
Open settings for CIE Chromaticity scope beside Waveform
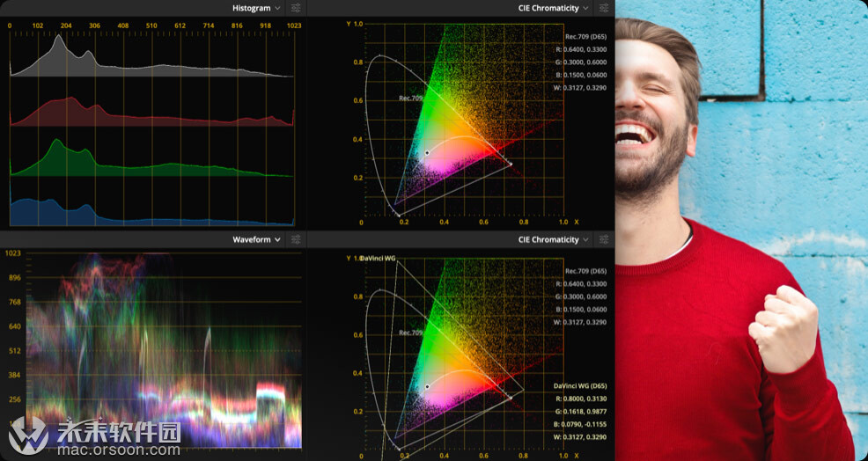604,239
